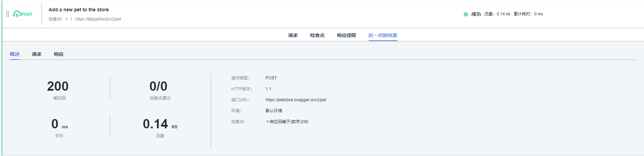
Task: Click the title "Add a new pet to the store"
Action: click(x=79, y=10)
